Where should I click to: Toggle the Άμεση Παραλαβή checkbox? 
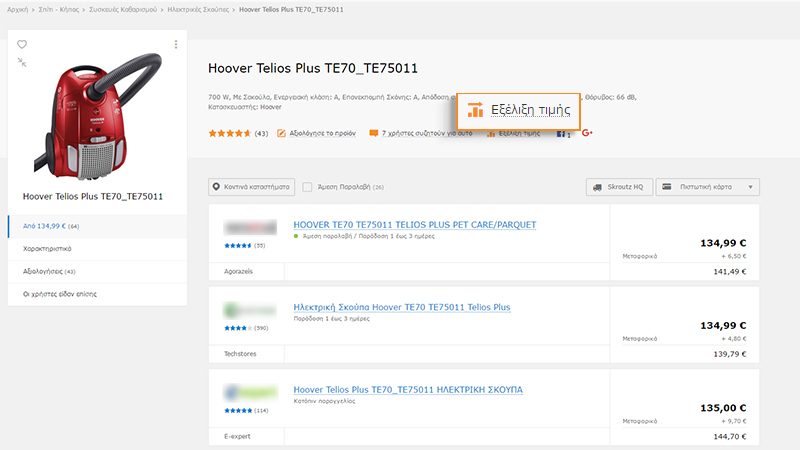pyautogui.click(x=307, y=187)
